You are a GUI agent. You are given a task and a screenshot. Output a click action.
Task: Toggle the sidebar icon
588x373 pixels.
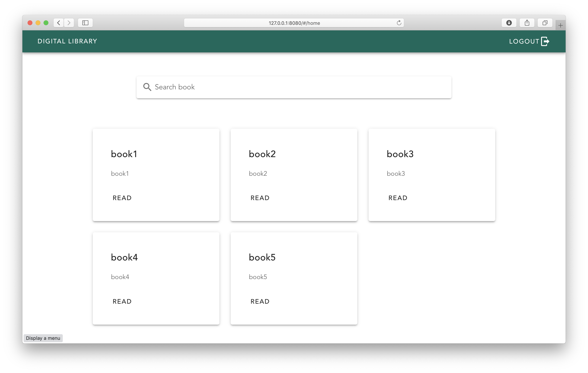click(x=85, y=23)
